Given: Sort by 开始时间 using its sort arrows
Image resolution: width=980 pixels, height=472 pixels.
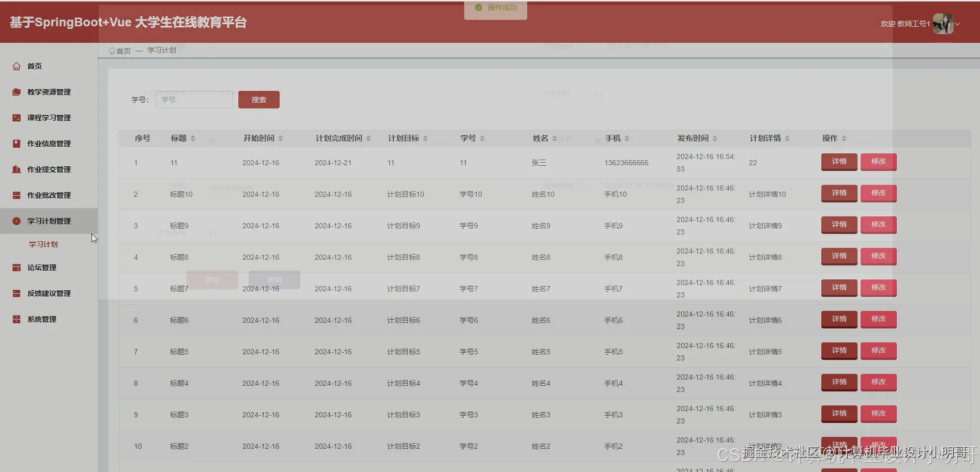Looking at the screenshot, I should 281,138.
